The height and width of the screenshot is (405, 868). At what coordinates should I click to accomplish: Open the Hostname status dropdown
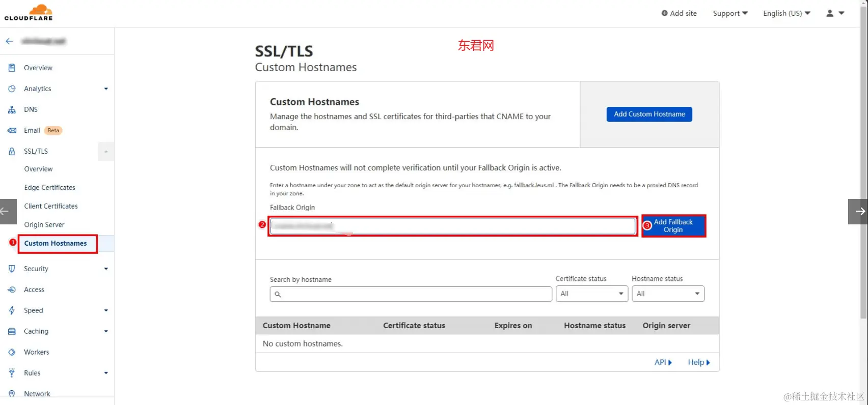pyautogui.click(x=668, y=294)
